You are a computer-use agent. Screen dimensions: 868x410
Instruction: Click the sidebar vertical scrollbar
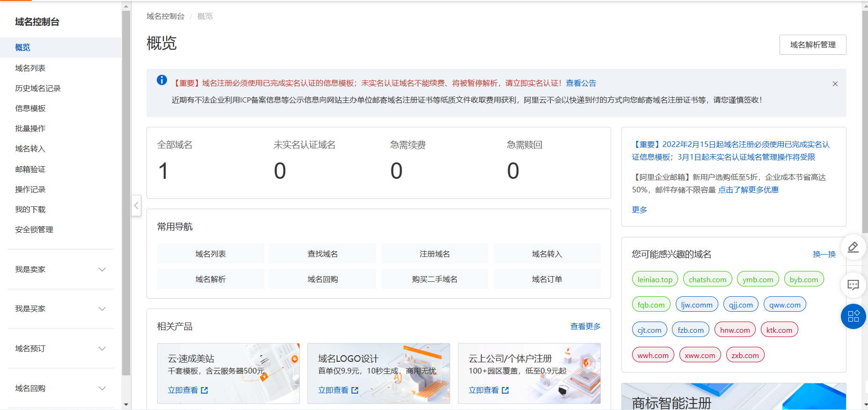tap(126, 187)
